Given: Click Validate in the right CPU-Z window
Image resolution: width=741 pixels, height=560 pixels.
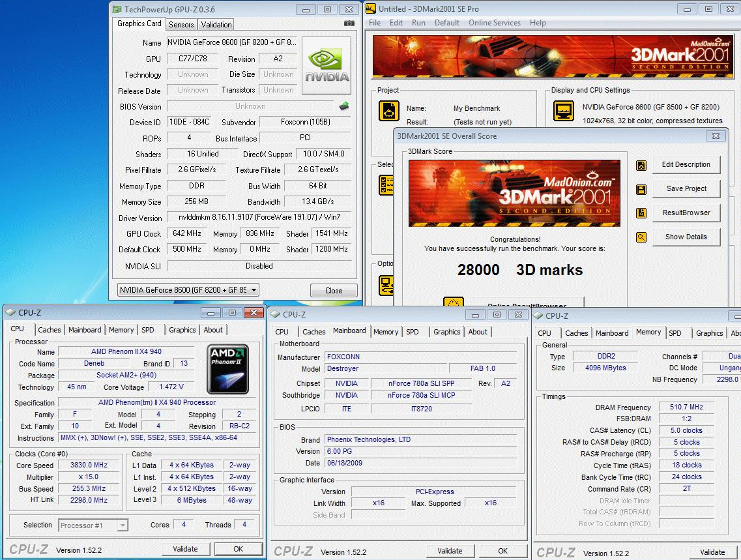Looking at the screenshot, I should 712,552.
